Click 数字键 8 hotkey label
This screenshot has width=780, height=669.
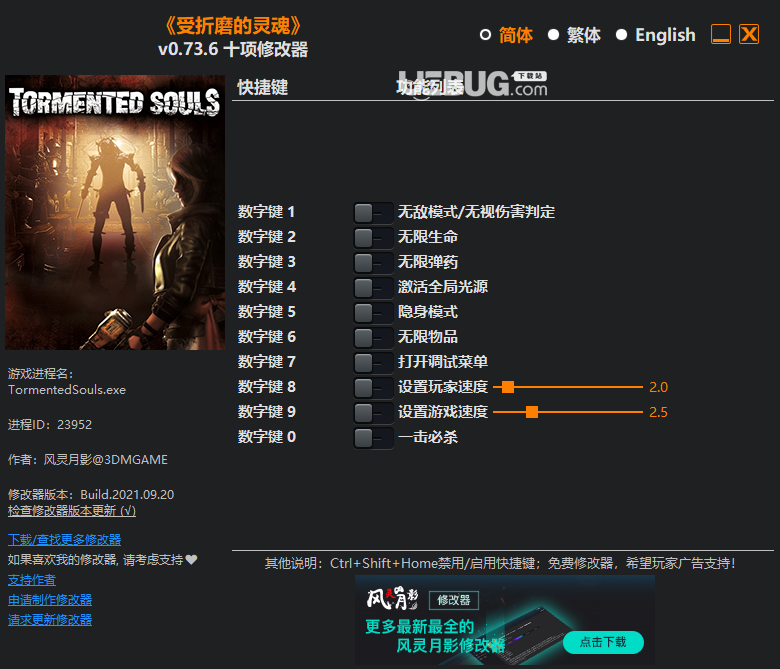tap(267, 386)
